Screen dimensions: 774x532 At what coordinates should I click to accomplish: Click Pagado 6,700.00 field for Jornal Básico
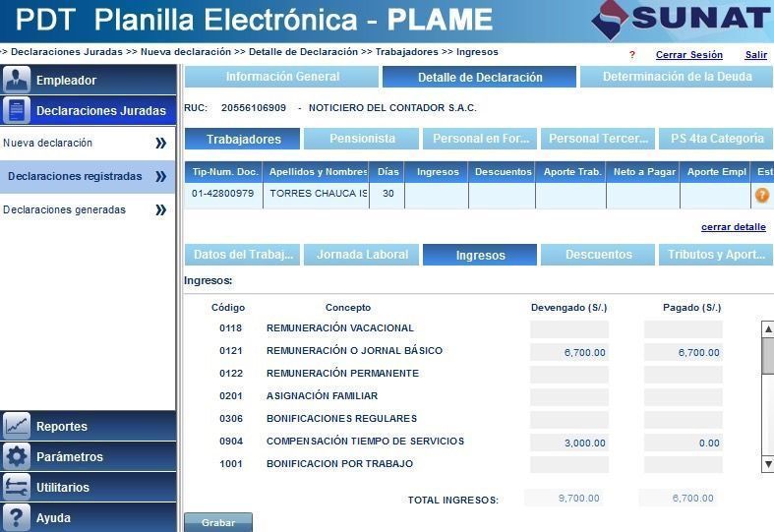[684, 352]
